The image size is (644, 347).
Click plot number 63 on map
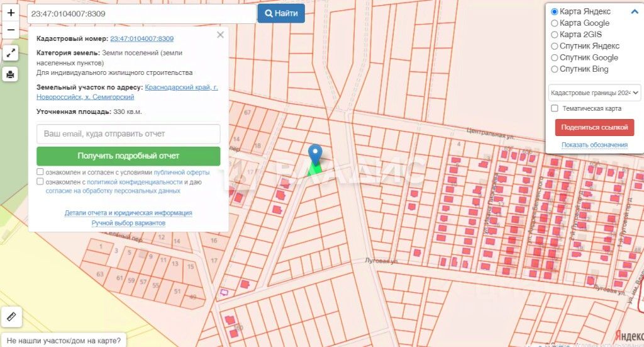100,274
